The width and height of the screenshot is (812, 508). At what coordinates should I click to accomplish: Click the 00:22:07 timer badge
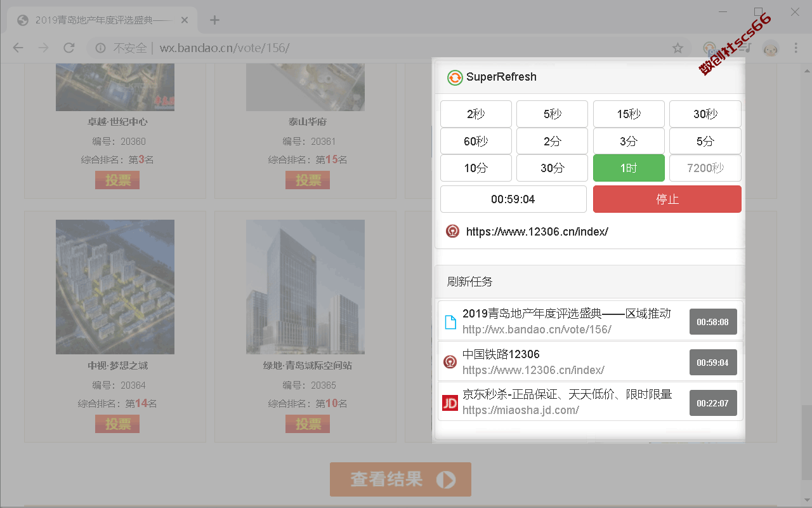click(x=713, y=403)
